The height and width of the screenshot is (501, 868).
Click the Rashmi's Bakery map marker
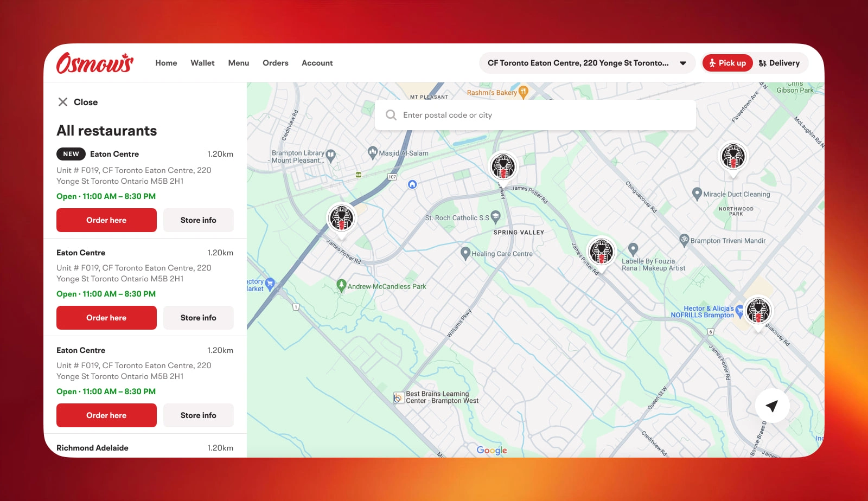tap(524, 92)
